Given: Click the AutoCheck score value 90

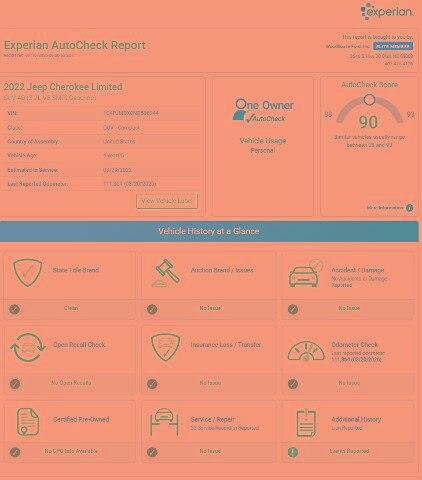Looking at the screenshot, I should [369, 122].
